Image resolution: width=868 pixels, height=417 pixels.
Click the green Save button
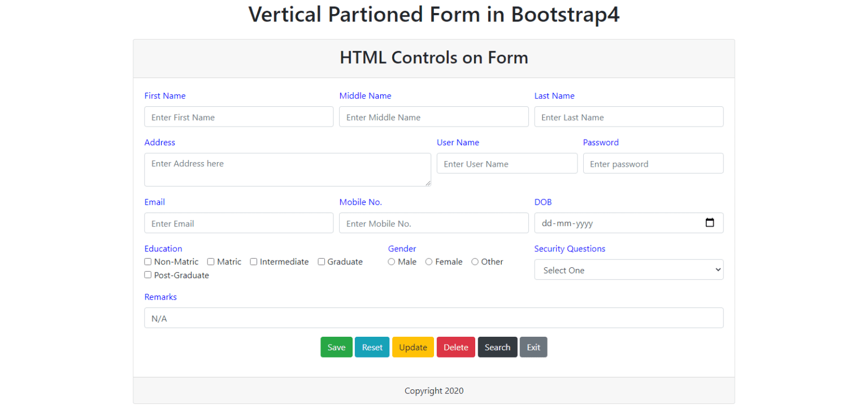point(336,347)
